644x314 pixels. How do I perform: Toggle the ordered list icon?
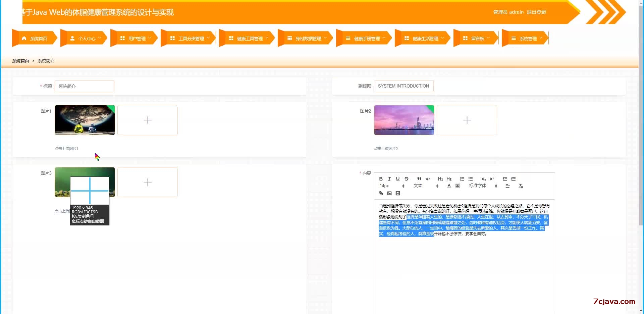point(463,179)
